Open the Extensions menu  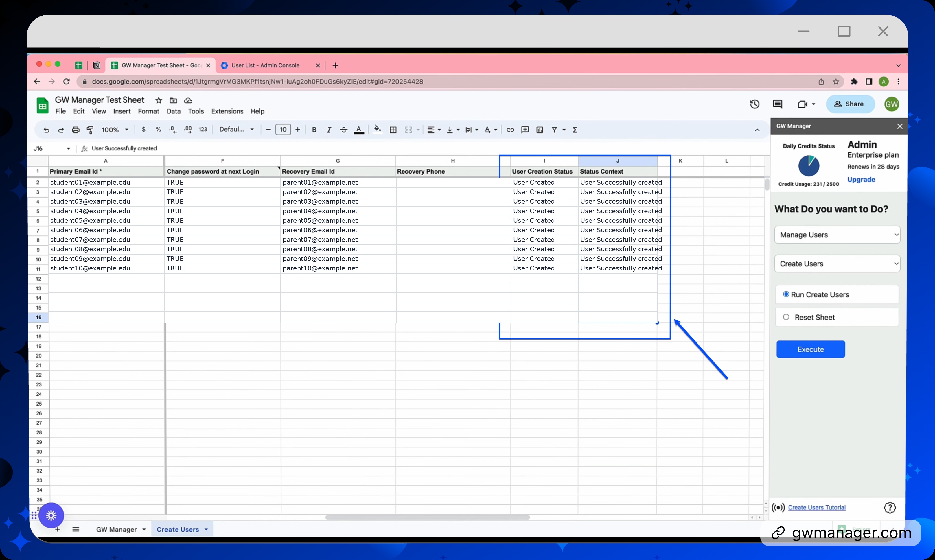point(227,111)
